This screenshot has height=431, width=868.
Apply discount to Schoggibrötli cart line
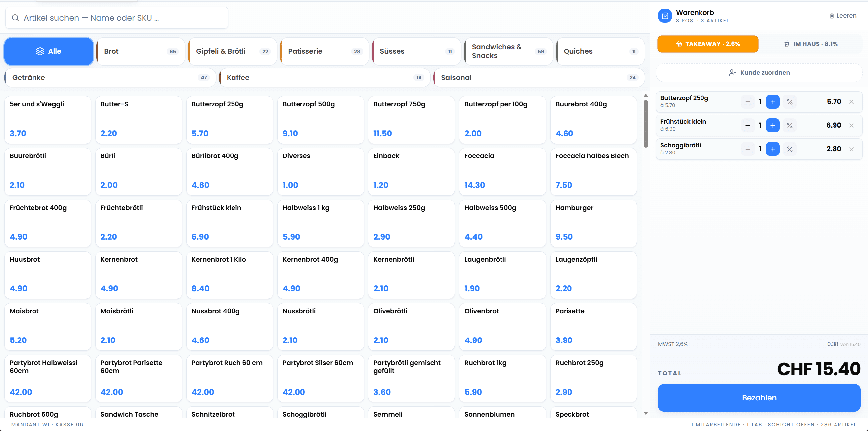[789, 149]
